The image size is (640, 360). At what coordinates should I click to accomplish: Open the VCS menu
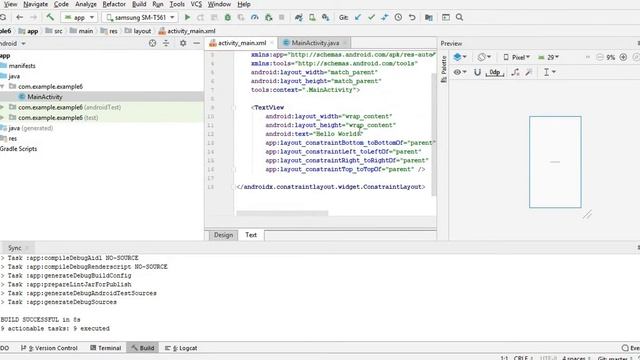point(196,4)
